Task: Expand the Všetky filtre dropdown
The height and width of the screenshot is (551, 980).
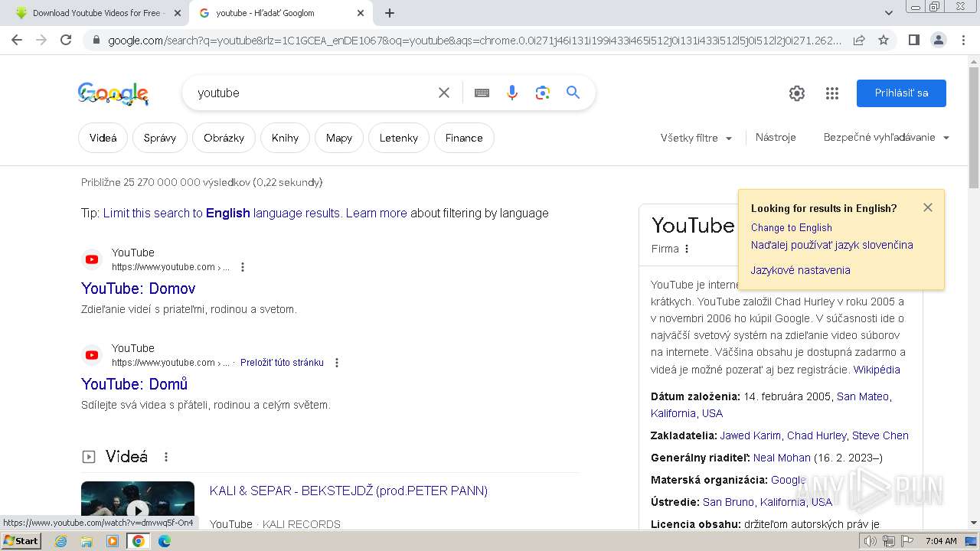Action: 697,138
